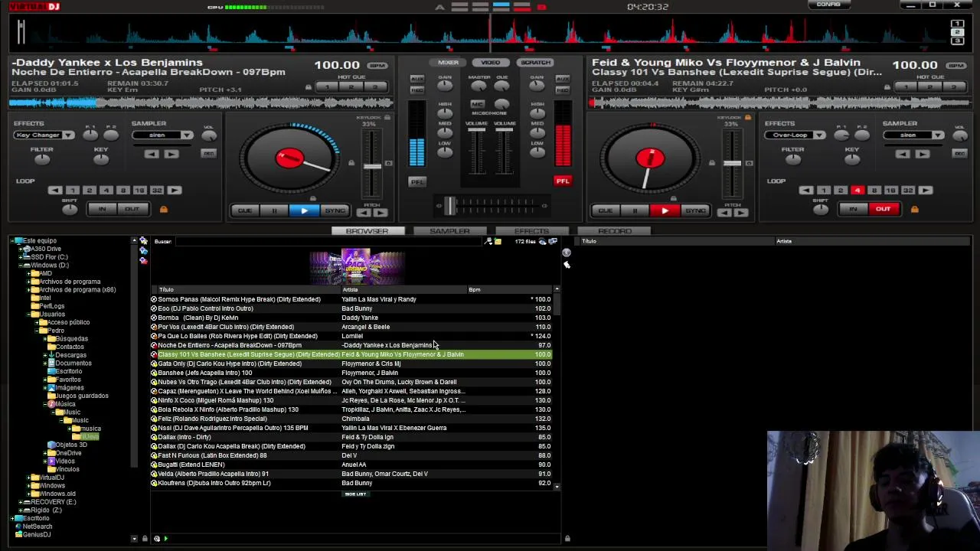Click CUE on the right deck
This screenshot has height=551, width=980.
pyautogui.click(x=605, y=210)
